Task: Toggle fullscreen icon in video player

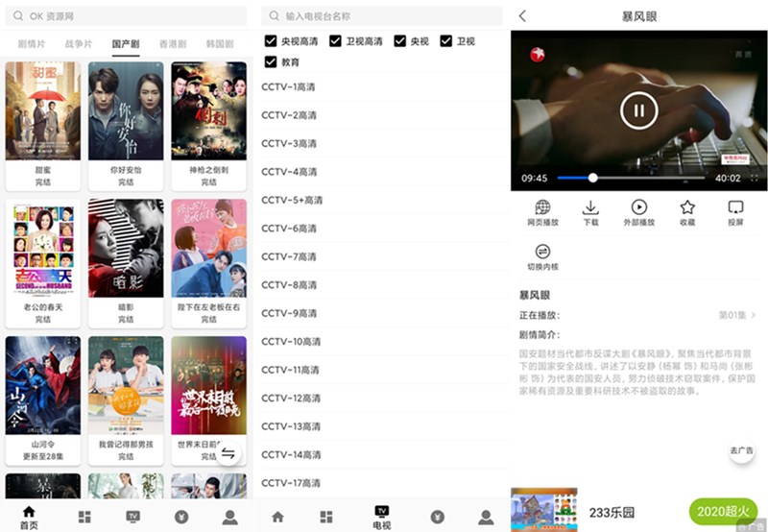Action: 755,179
